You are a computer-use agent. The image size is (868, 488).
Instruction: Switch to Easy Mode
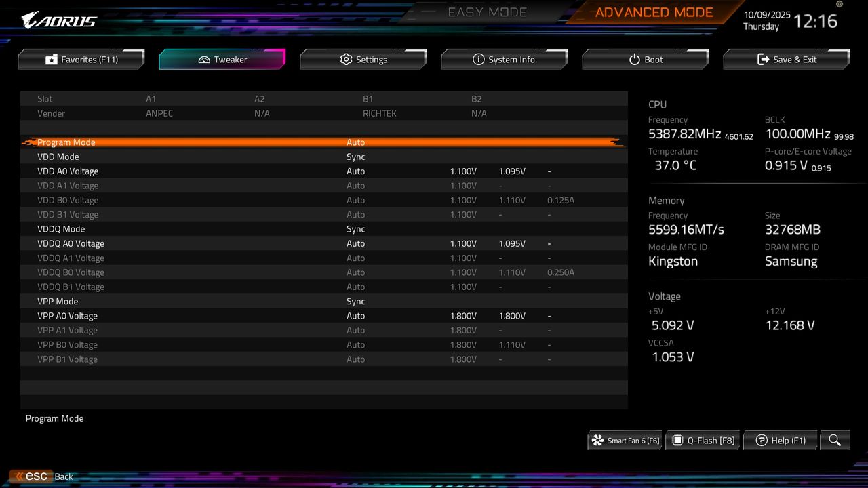(x=487, y=12)
